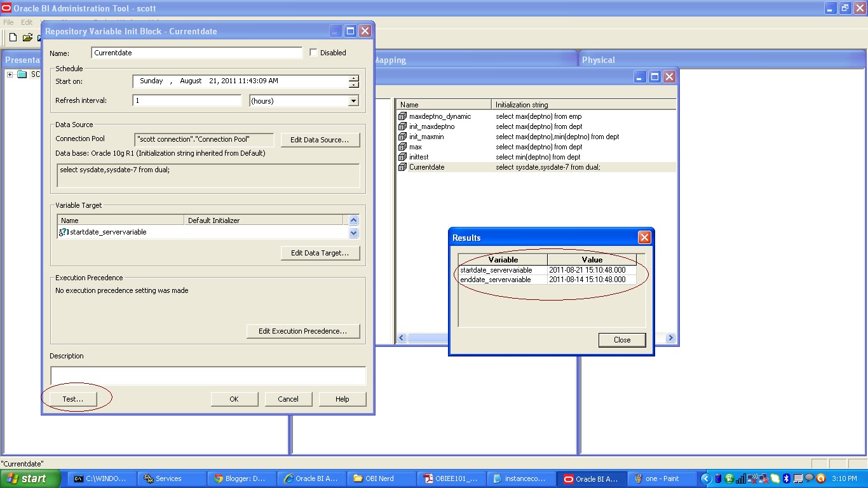This screenshot has height=488, width=868.
Task: Open the Edit menu
Action: click(26, 22)
